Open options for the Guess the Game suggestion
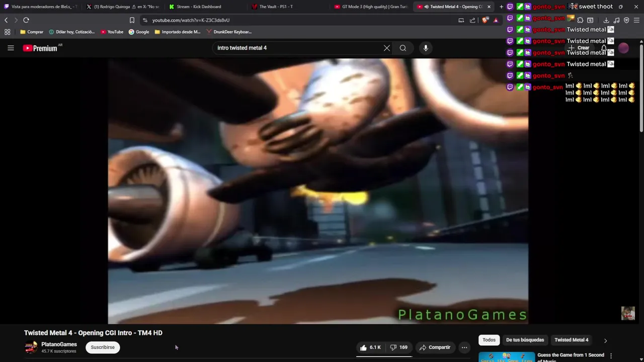 (x=611, y=356)
